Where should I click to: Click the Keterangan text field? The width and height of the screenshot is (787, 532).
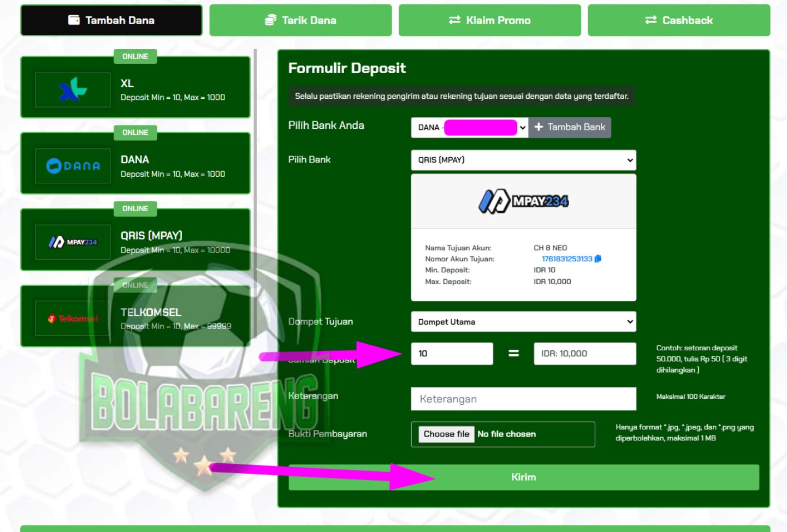[523, 399]
